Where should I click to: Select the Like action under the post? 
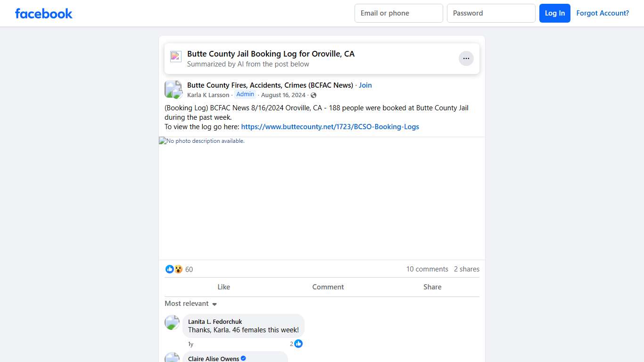pos(223,287)
